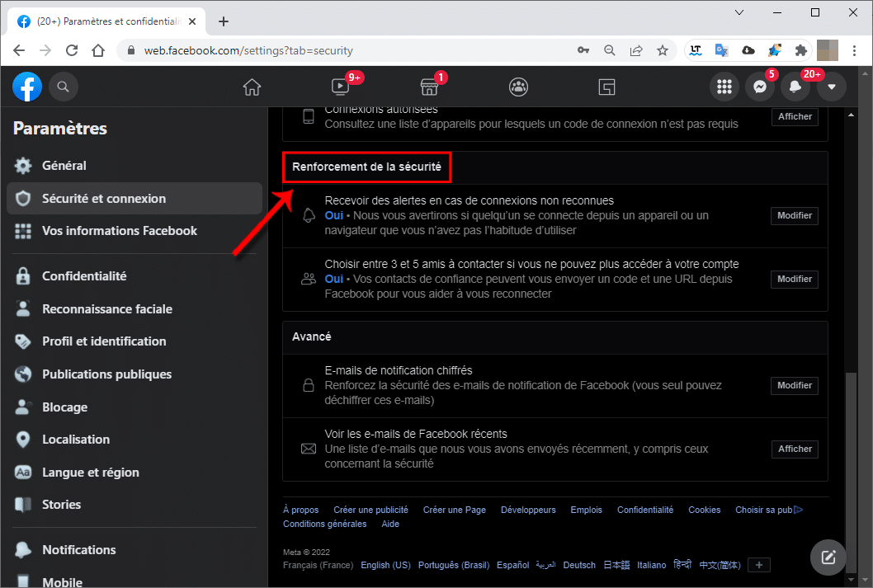The height and width of the screenshot is (588, 873).
Task: Switch language to Português (Brasil)
Action: tap(454, 565)
